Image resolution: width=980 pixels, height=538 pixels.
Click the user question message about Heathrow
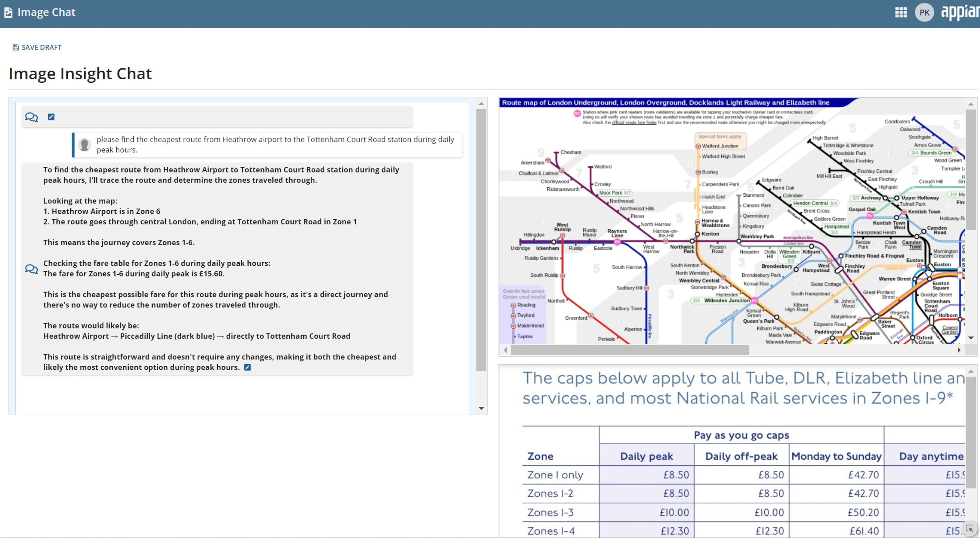click(267, 145)
